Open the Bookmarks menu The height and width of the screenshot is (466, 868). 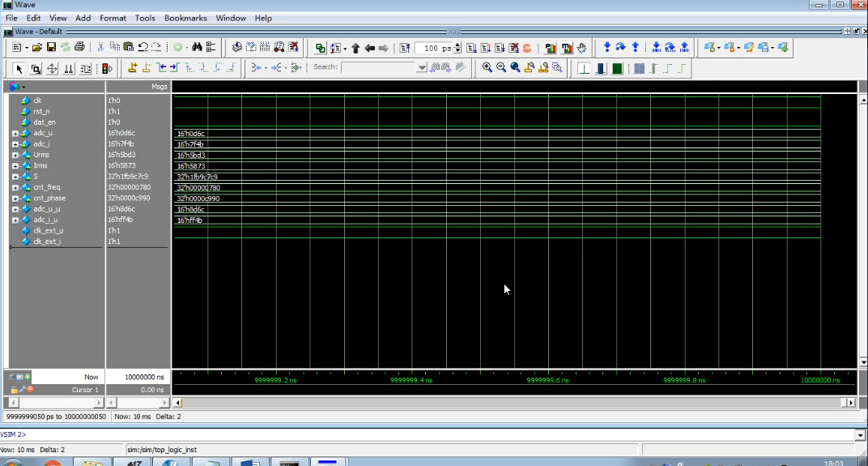[185, 18]
